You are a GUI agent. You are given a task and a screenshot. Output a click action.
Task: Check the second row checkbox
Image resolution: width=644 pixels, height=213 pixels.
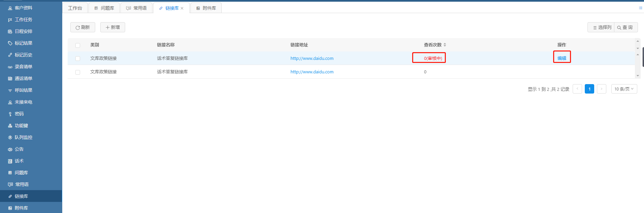coord(78,72)
